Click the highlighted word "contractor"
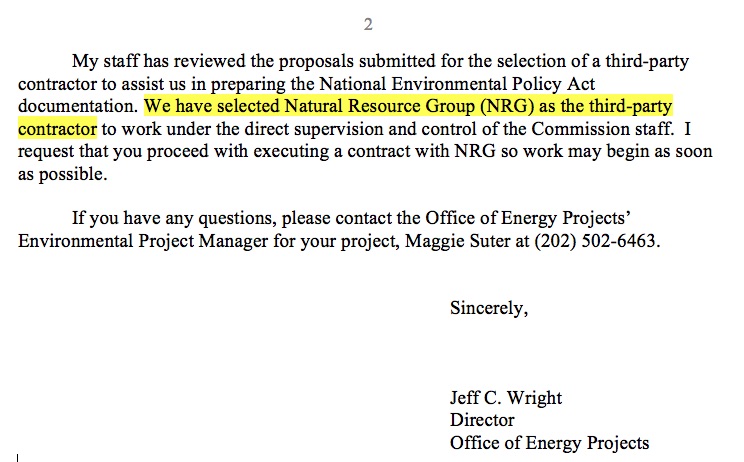This screenshot has height=462, width=744. (x=57, y=129)
